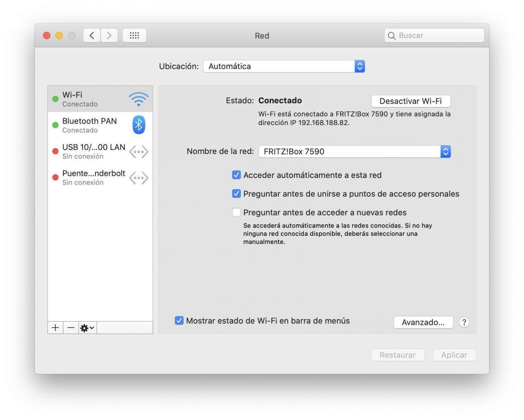Click the Conectado status text

coord(280,100)
